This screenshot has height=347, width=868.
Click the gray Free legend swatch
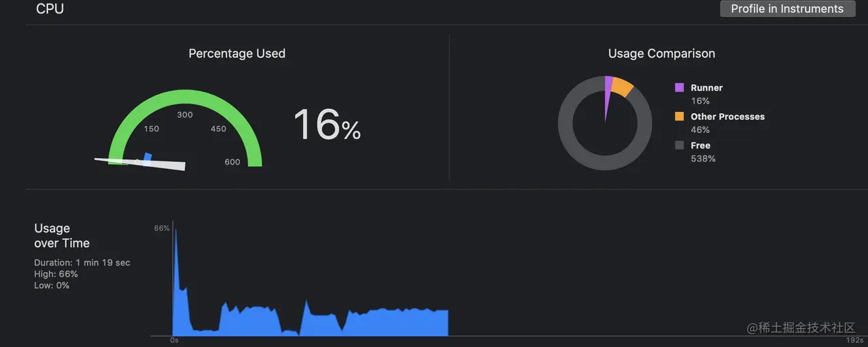tap(679, 145)
